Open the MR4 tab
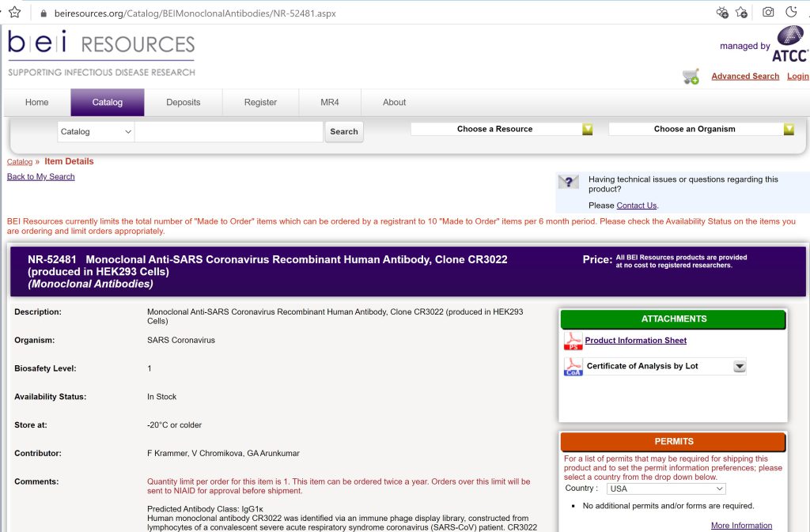 pos(330,102)
